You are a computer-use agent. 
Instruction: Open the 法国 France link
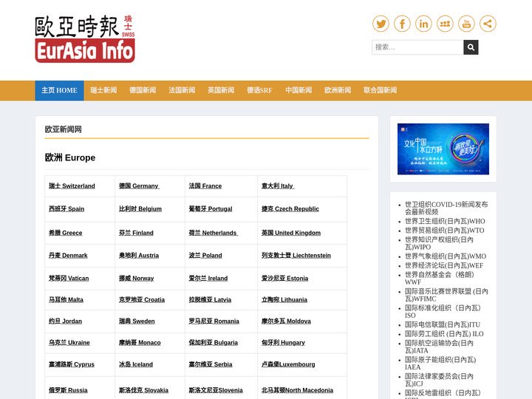205,186
